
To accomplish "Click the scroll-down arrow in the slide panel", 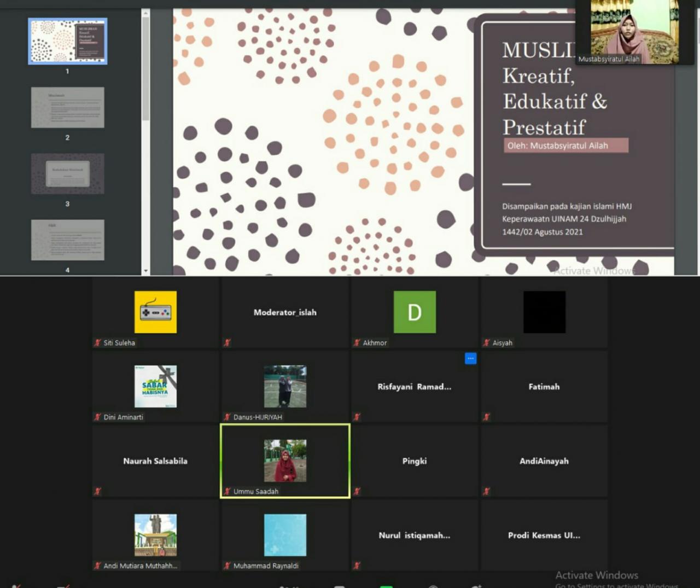I will (x=145, y=271).
